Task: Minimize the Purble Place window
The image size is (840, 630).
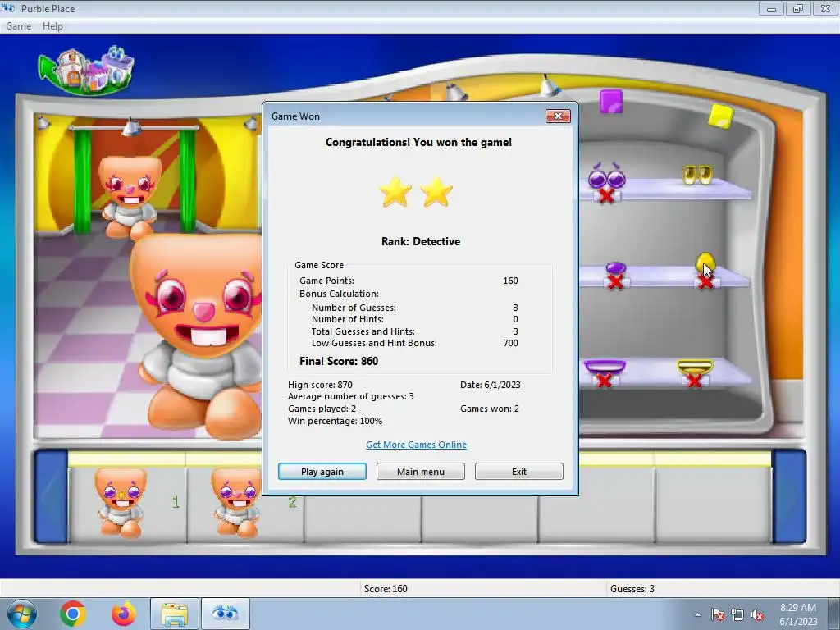Action: point(771,8)
